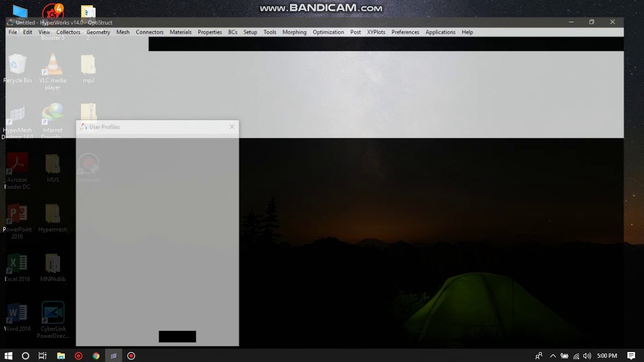The width and height of the screenshot is (644, 362).
Task: Open File Explorer from the taskbar
Action: [x=61, y=355]
